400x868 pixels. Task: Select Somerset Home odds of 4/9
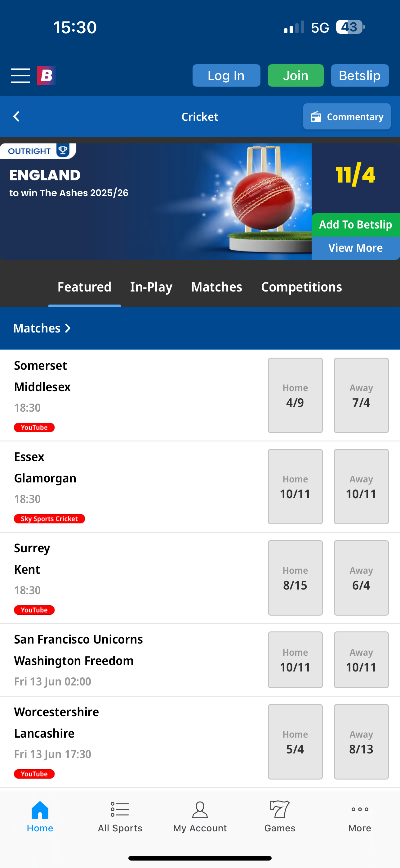point(295,396)
